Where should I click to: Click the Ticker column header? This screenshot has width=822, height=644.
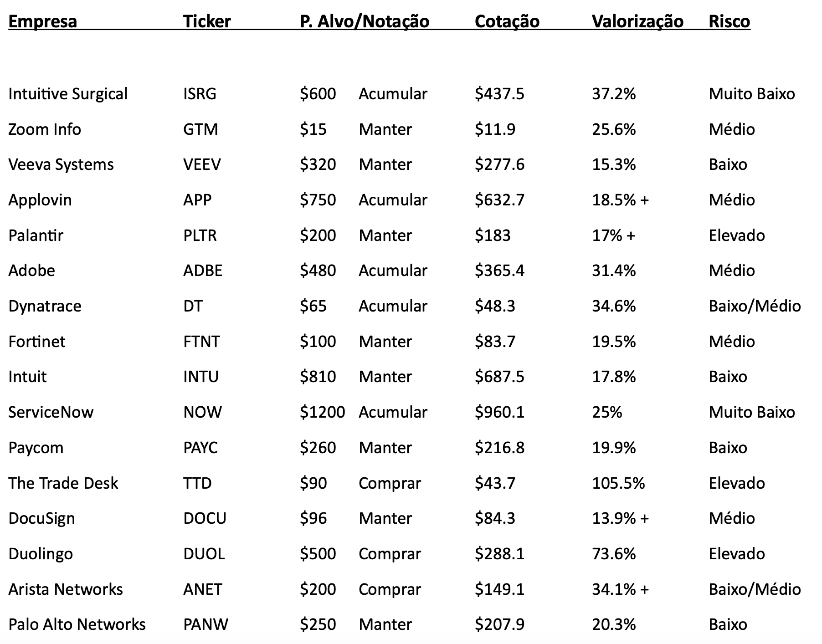207,21
